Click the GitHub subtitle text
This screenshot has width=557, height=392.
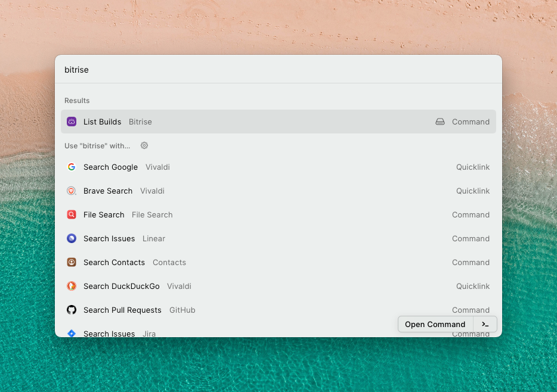(182, 310)
